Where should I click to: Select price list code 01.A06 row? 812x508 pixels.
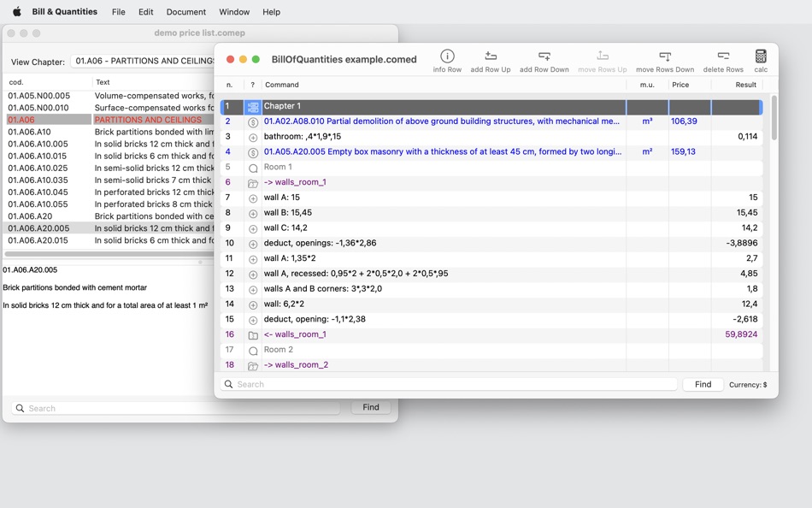109,120
